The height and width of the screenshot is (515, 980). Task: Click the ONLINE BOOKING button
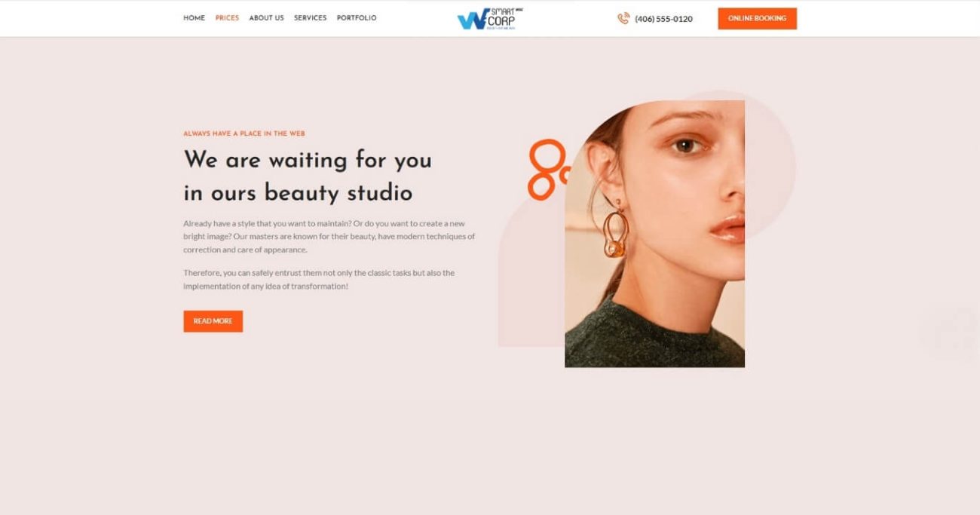757,19
